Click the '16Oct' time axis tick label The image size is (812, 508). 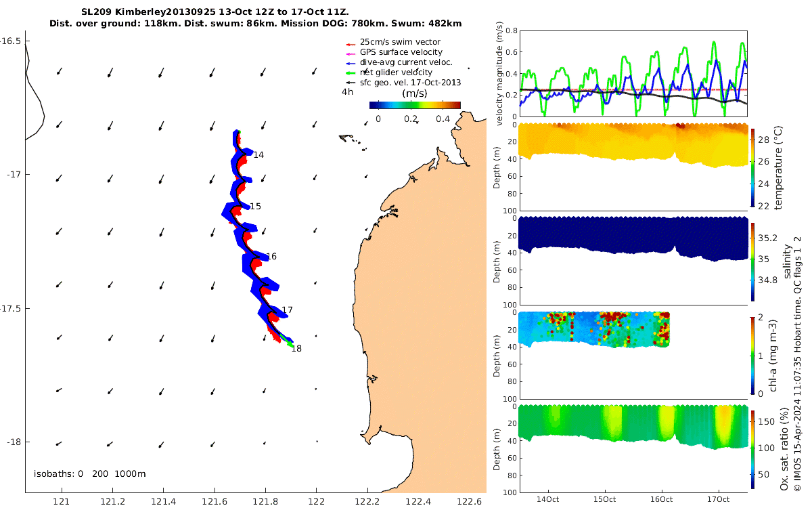pyautogui.click(x=662, y=499)
